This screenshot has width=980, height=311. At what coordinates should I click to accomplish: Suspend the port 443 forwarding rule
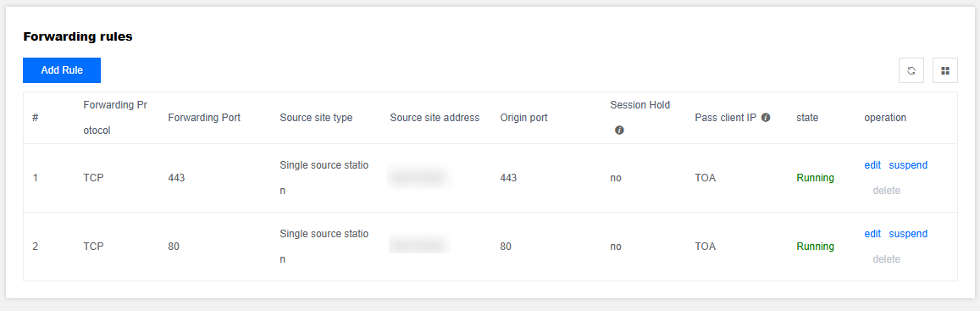pyautogui.click(x=908, y=165)
